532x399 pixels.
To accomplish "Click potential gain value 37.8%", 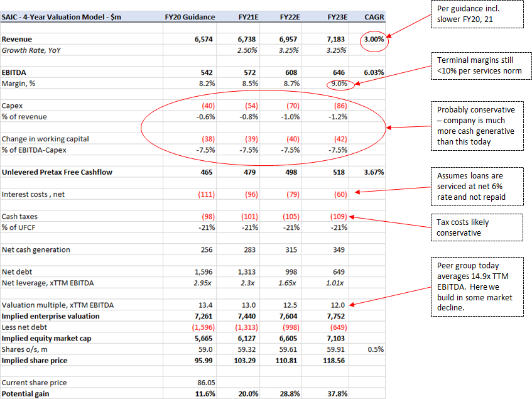I will coord(337,394).
